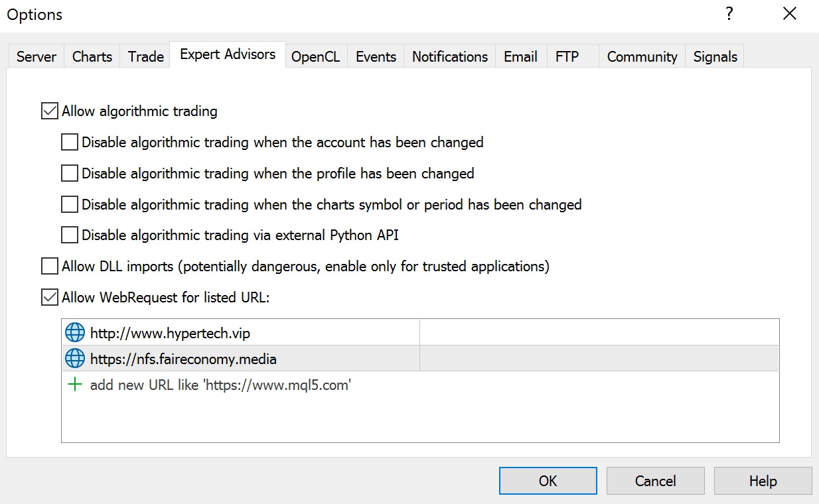This screenshot has width=819, height=504.
Task: Click the green plus add URL icon
Action: (75, 385)
